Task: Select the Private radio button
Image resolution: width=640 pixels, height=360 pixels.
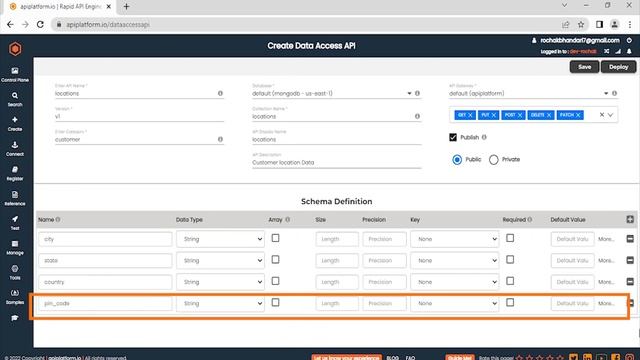Action: point(493,160)
